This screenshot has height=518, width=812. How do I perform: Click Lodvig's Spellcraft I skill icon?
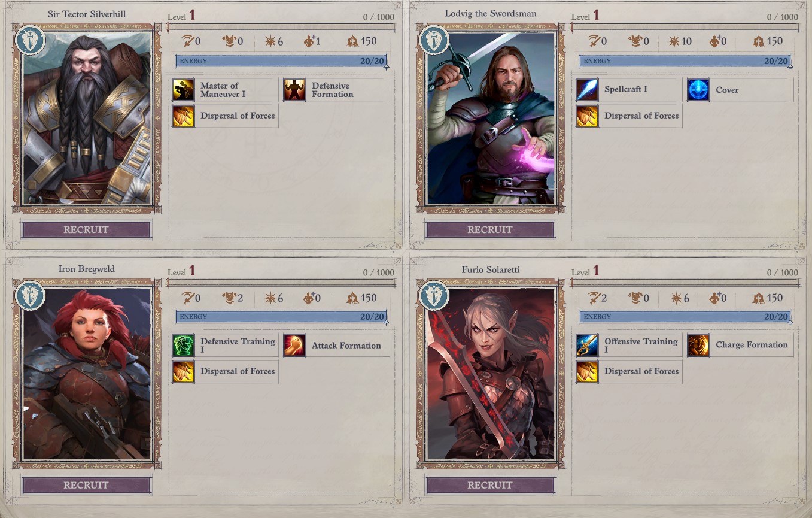click(587, 90)
